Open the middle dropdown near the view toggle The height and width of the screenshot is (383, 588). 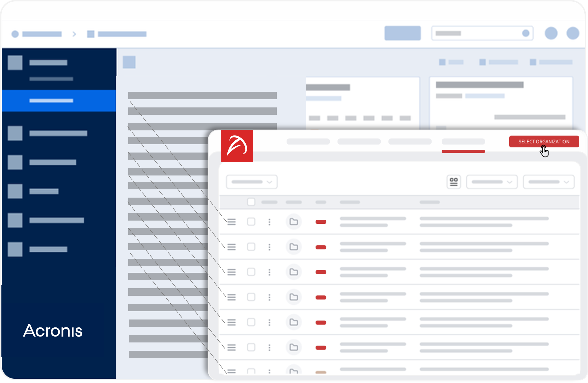click(x=492, y=182)
